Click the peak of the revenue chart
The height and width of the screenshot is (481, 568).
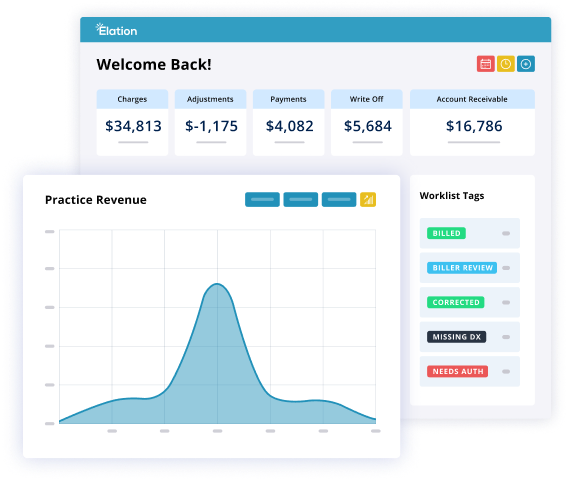(217, 284)
